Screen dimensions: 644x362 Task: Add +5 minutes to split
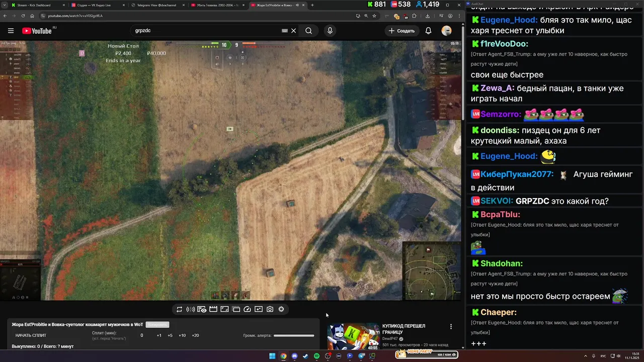pyautogui.click(x=170, y=335)
